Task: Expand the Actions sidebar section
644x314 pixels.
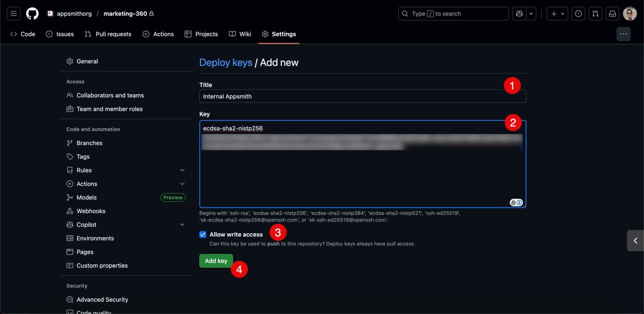Action: coord(181,183)
